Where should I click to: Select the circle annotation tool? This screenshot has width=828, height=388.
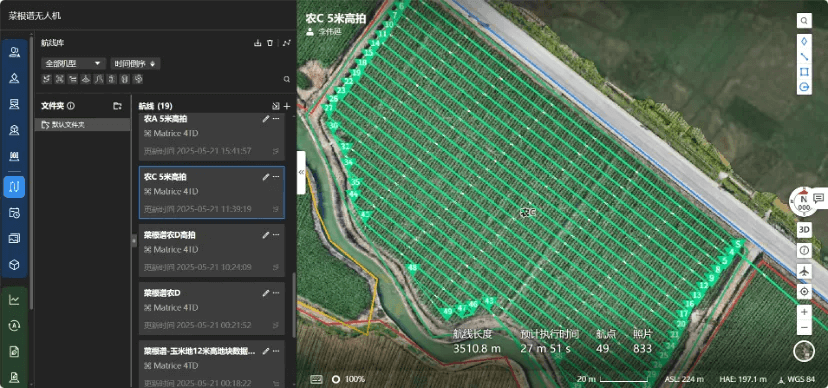804,87
